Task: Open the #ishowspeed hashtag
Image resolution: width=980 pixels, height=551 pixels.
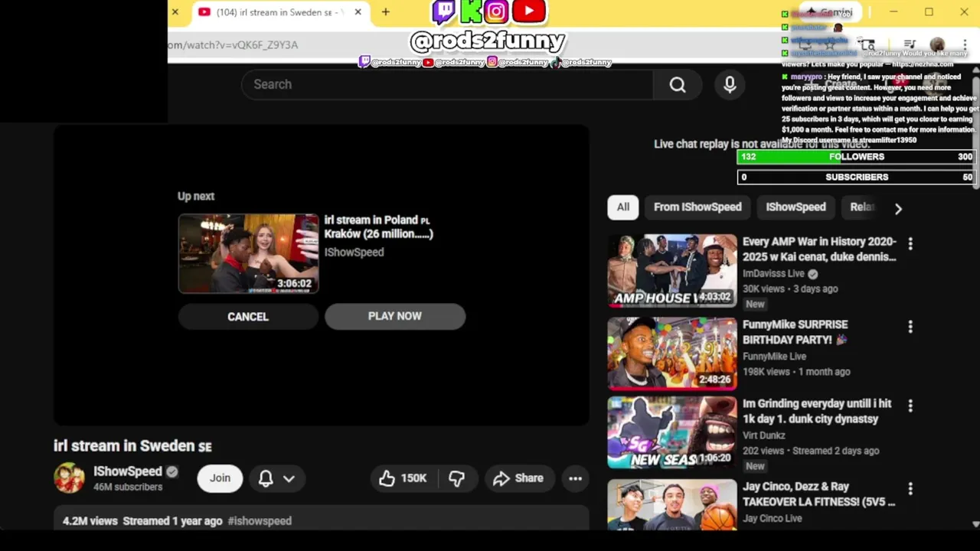Action: (260, 521)
